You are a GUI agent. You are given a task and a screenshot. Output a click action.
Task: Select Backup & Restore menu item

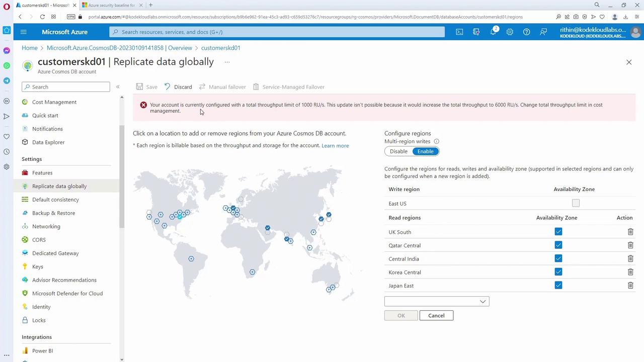[53, 213]
